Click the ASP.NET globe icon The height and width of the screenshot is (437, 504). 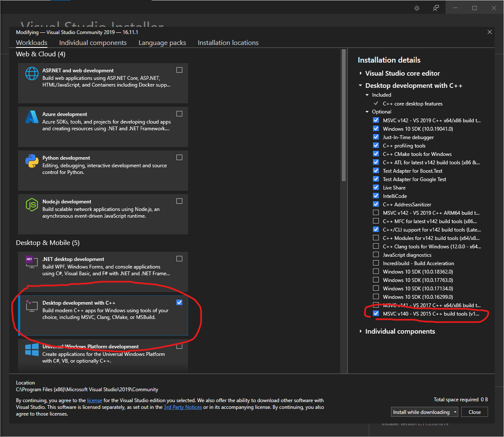click(x=32, y=74)
